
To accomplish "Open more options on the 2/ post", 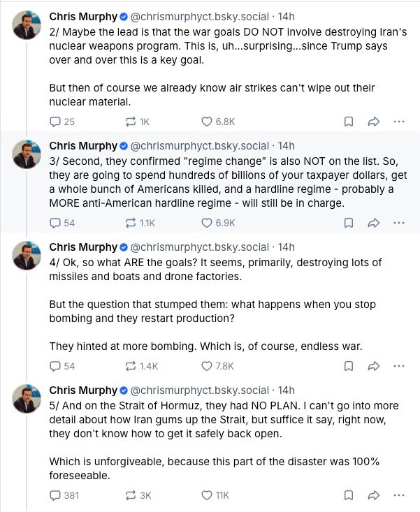I will (399, 122).
